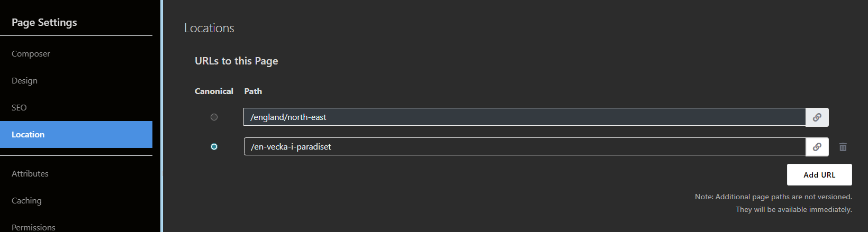Open the Composer page settings
868x232 pixels.
click(x=31, y=54)
